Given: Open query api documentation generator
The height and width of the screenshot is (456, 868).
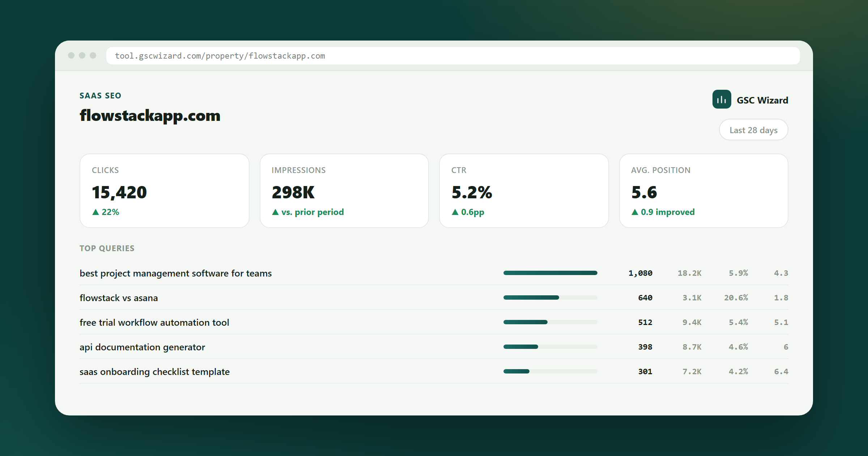Looking at the screenshot, I should click(x=142, y=347).
